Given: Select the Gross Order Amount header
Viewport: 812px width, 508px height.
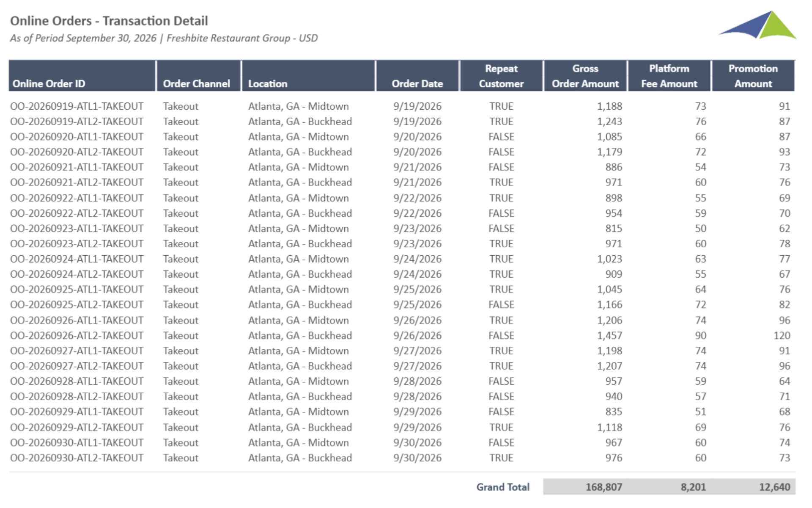Looking at the screenshot, I should (x=585, y=76).
